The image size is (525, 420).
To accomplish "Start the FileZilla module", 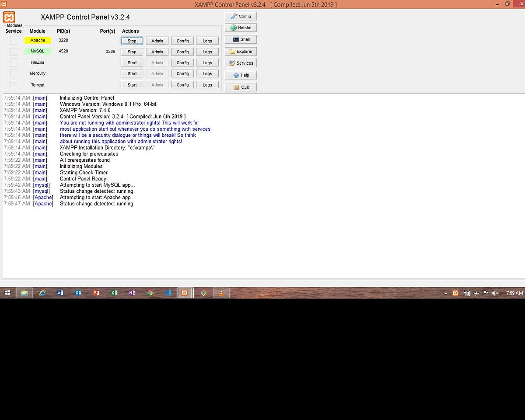I will tap(132, 62).
